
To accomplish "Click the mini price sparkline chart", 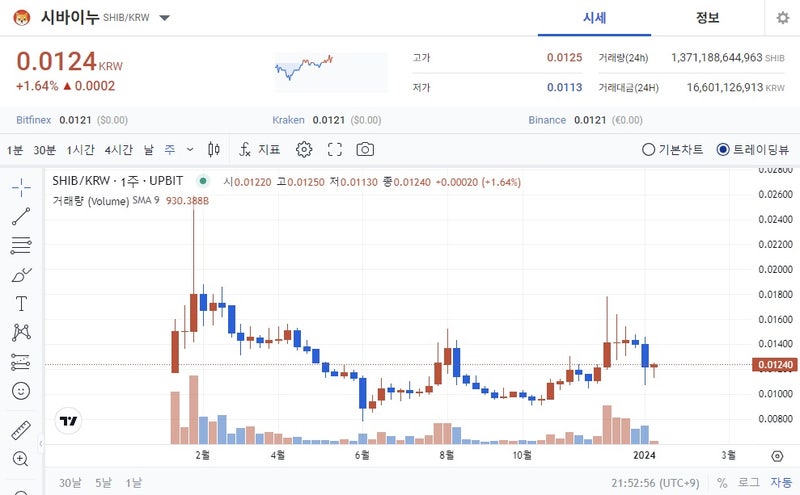I will 331,72.
